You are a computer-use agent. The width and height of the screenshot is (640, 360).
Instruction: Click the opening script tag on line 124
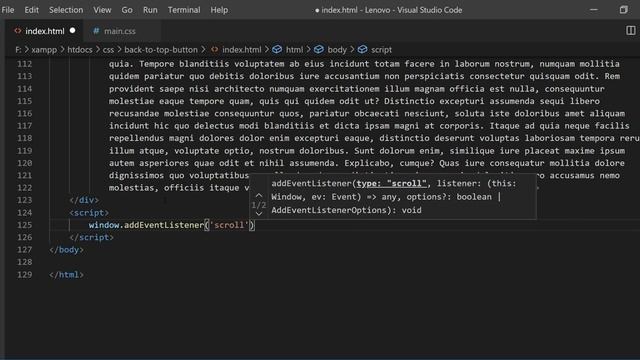coord(89,213)
